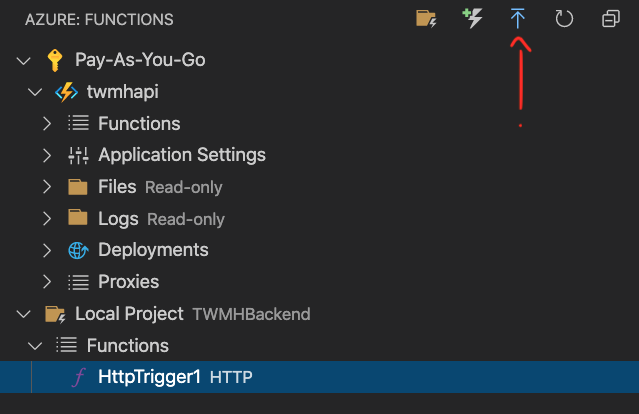Select the HttpTrigger1 HTTP function
Viewport: 639px width, 414px height.
click(x=150, y=377)
